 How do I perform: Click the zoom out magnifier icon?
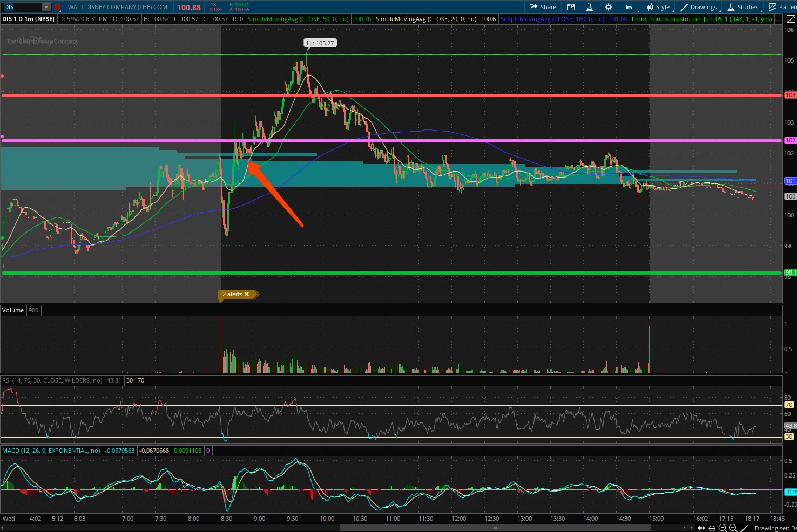click(x=733, y=528)
